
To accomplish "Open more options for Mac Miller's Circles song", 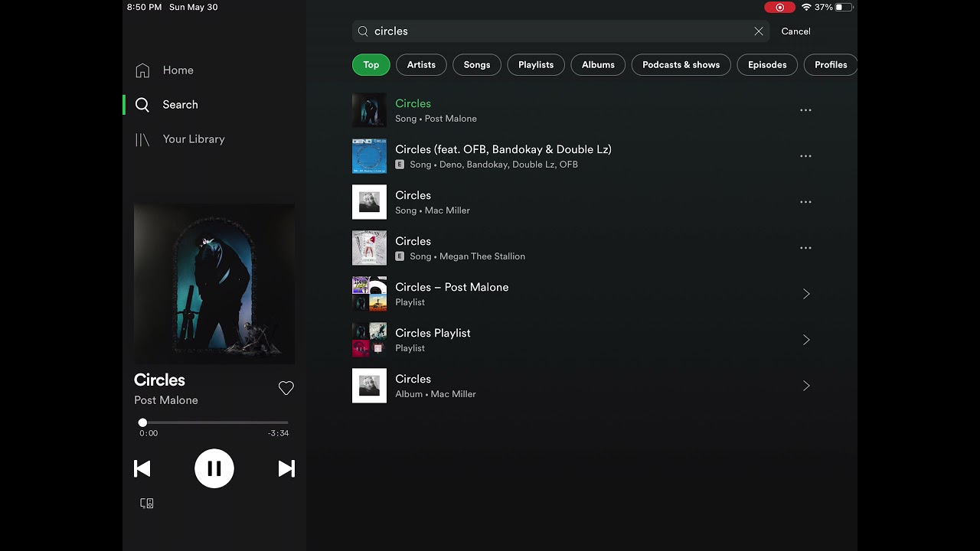I will tap(805, 202).
